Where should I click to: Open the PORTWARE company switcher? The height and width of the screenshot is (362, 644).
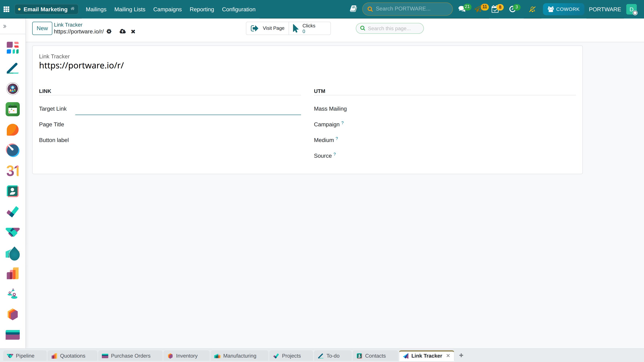pyautogui.click(x=605, y=9)
